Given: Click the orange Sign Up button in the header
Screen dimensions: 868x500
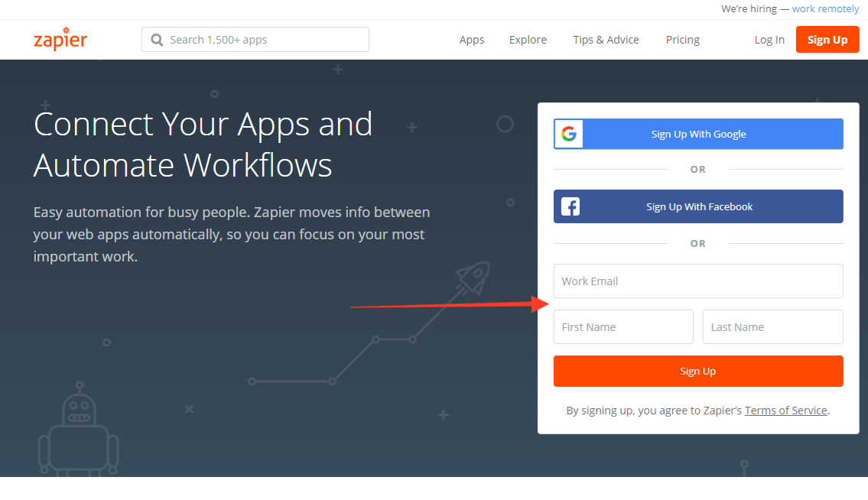Looking at the screenshot, I should click(827, 39).
